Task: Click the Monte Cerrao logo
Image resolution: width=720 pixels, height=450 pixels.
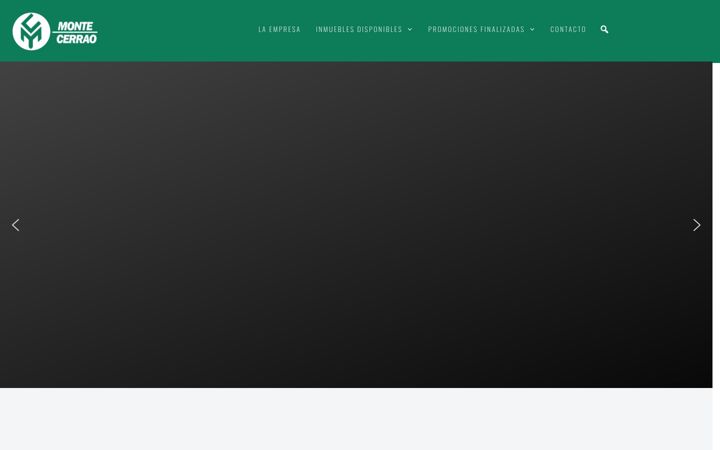Action: tap(55, 31)
